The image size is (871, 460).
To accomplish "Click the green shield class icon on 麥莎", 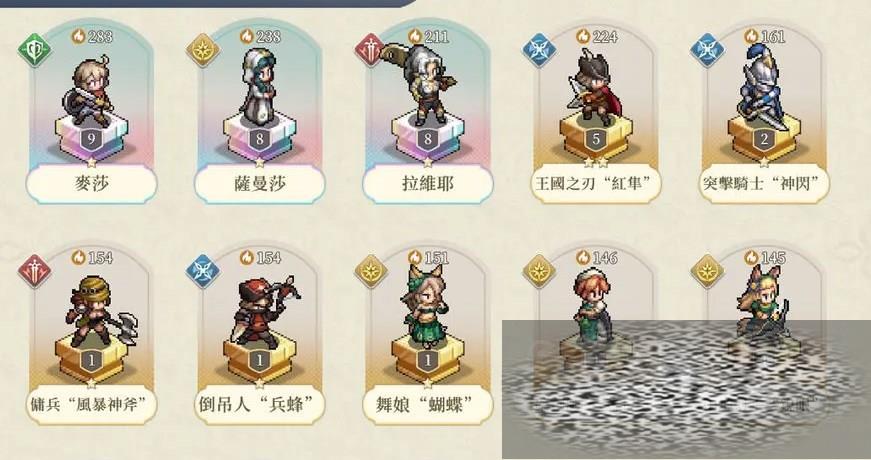I will 34,51.
